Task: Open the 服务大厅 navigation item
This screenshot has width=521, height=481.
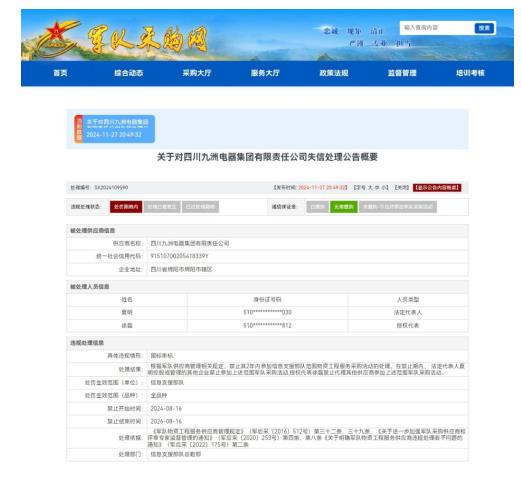Action: 265,73
